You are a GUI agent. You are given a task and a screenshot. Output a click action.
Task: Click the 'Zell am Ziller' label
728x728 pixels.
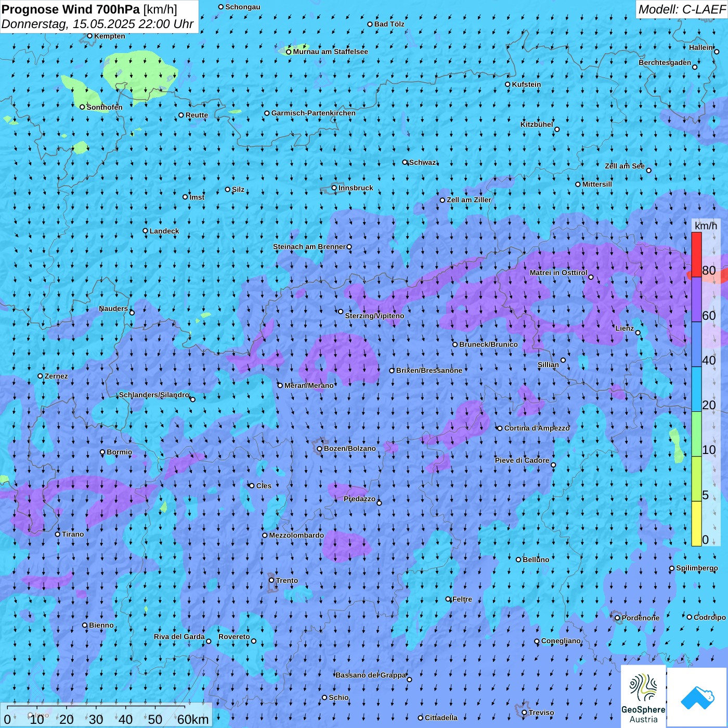469,200
